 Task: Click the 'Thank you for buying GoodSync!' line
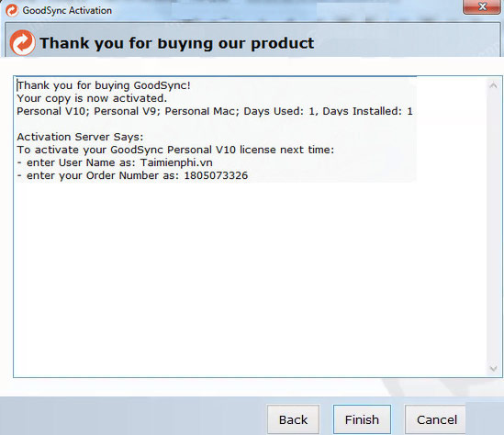click(x=104, y=85)
